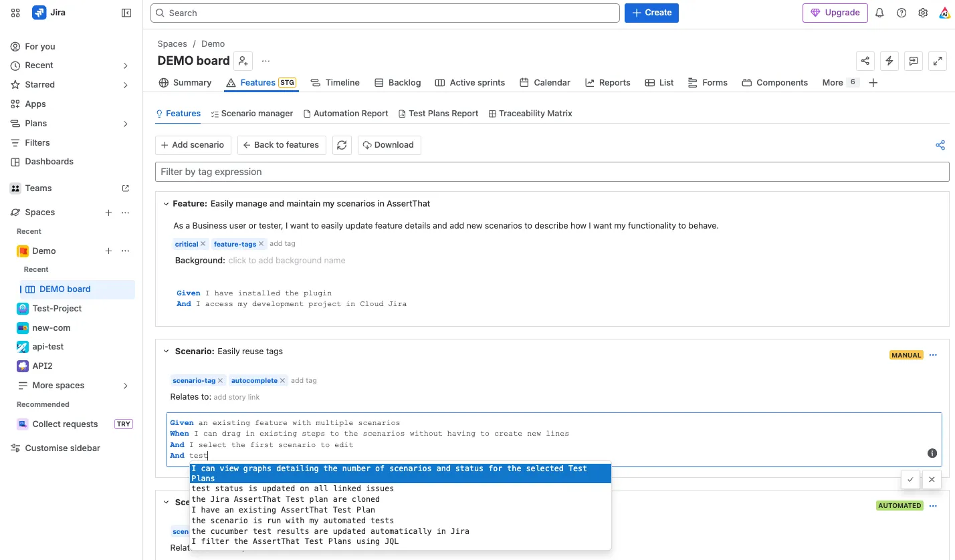
Task: Click the refresh icon next to Download
Action: point(342,145)
